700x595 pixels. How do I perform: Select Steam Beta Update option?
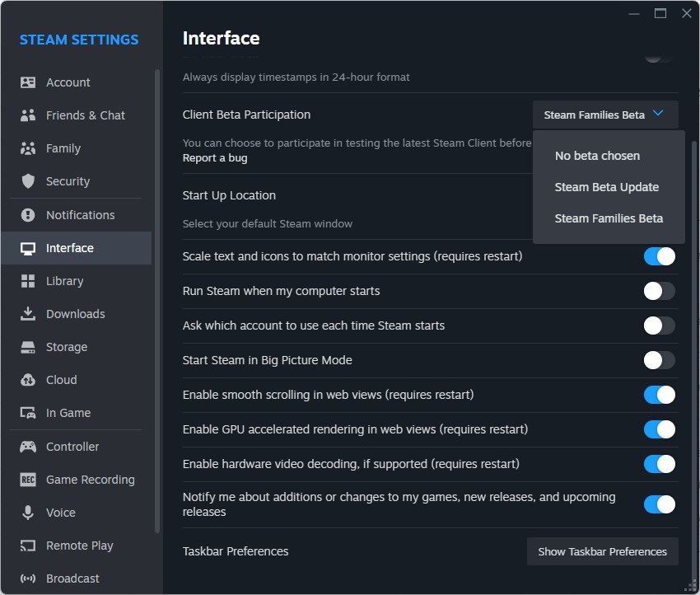609,187
